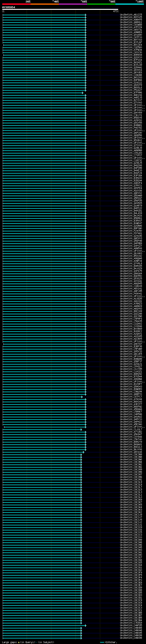Viewport: 146px width, 644px height.
Task: Select the UniRef100_P46782 label
Action: 131,128
